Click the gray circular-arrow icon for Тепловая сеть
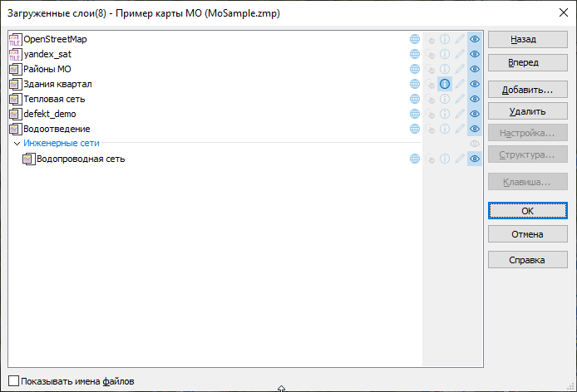 (x=430, y=99)
